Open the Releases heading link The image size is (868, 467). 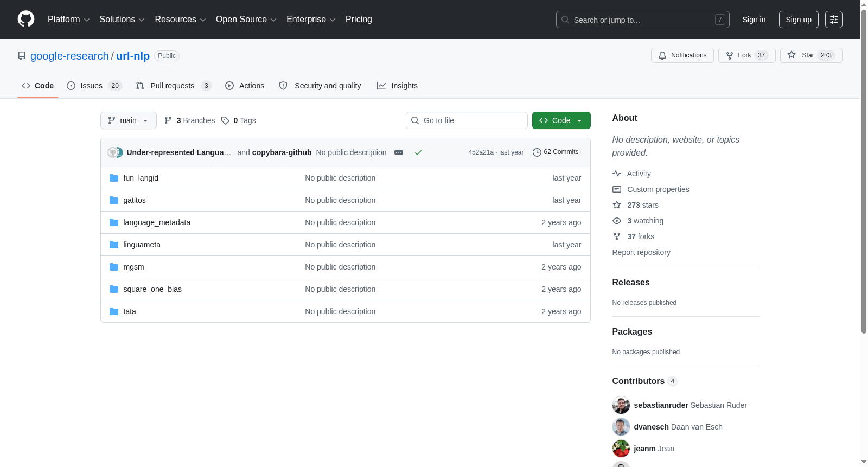(x=631, y=282)
